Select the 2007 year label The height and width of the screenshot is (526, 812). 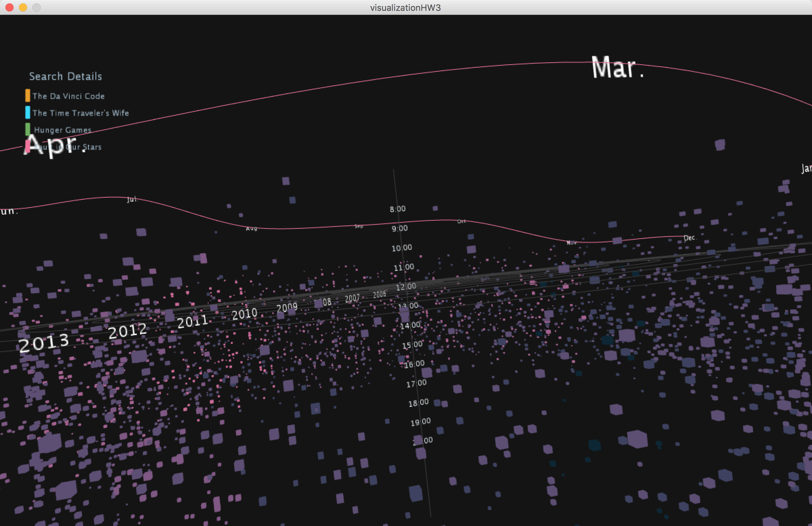(x=352, y=299)
